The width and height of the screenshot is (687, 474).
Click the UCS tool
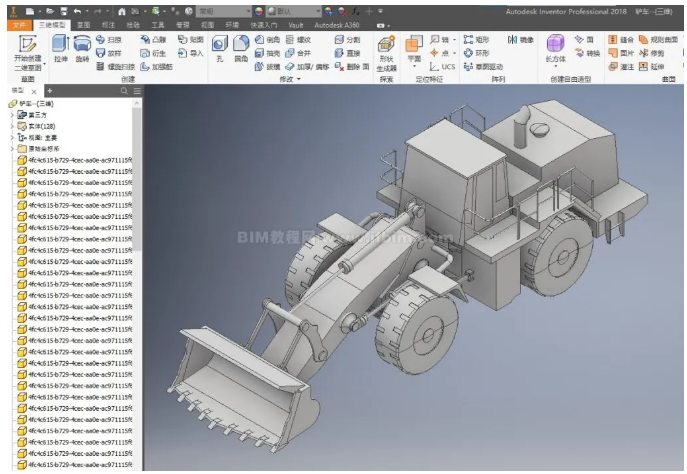click(x=443, y=67)
